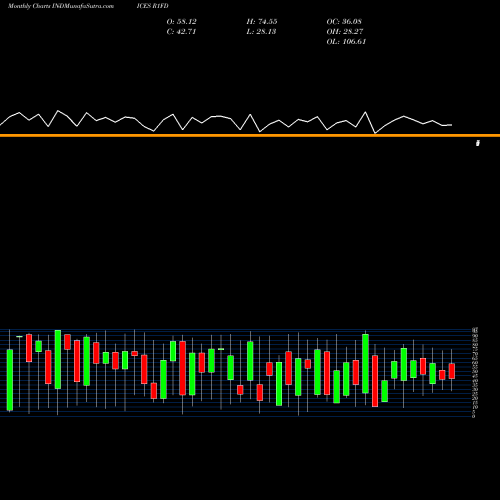Click the top blue gridline of the candlestick panel
This screenshot has height=500, width=500.
click(236, 330)
